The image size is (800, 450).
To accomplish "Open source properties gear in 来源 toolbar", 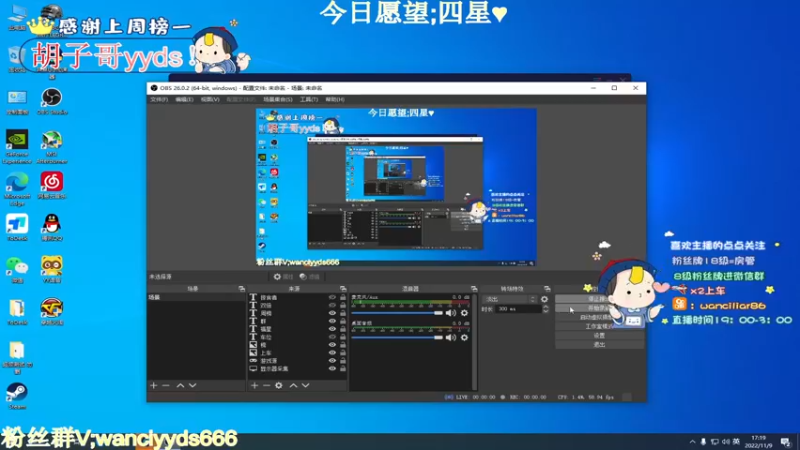I will click(x=279, y=385).
